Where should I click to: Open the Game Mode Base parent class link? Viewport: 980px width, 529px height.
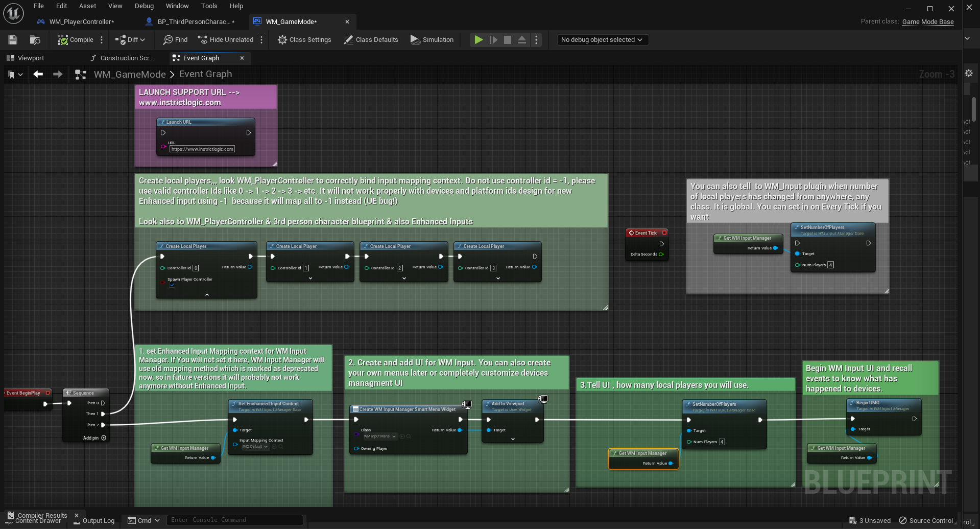[927, 21]
